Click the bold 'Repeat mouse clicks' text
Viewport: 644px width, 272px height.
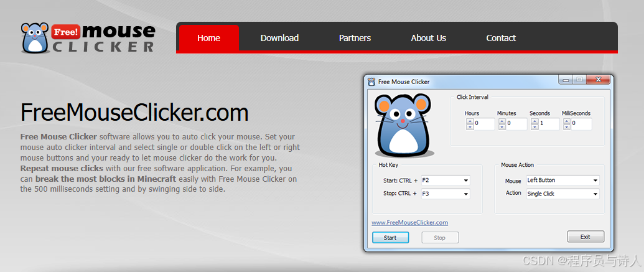click(x=62, y=169)
